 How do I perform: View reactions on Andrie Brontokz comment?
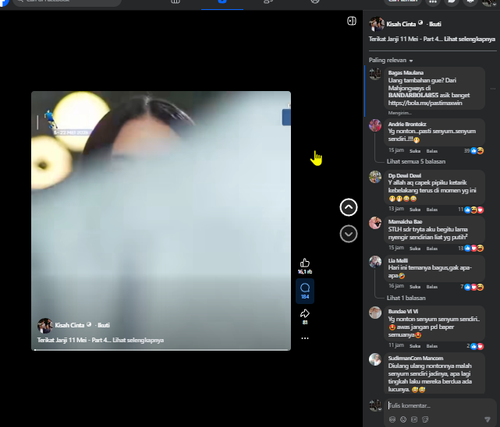pos(474,151)
